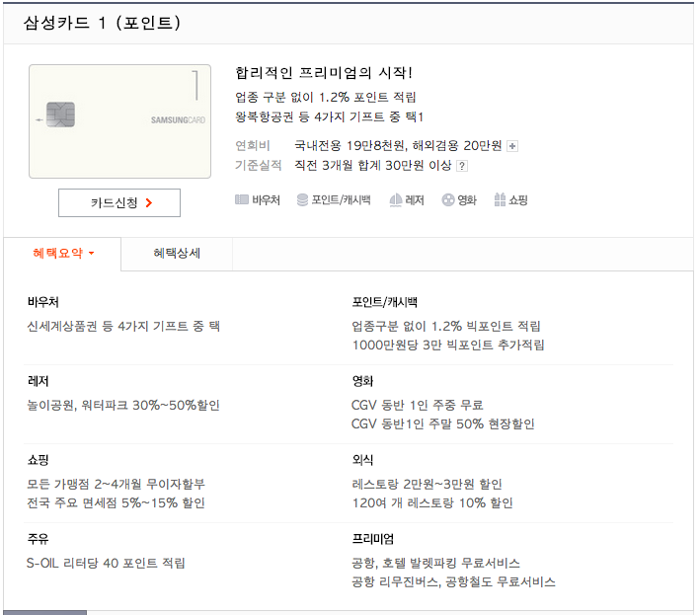Select the 포인트/캐시백 coin icon
This screenshot has height=615, width=700.
302,199
